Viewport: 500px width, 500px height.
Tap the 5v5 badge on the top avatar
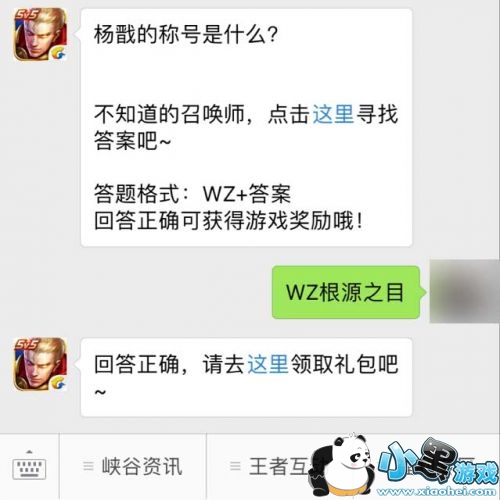[x=26, y=15]
